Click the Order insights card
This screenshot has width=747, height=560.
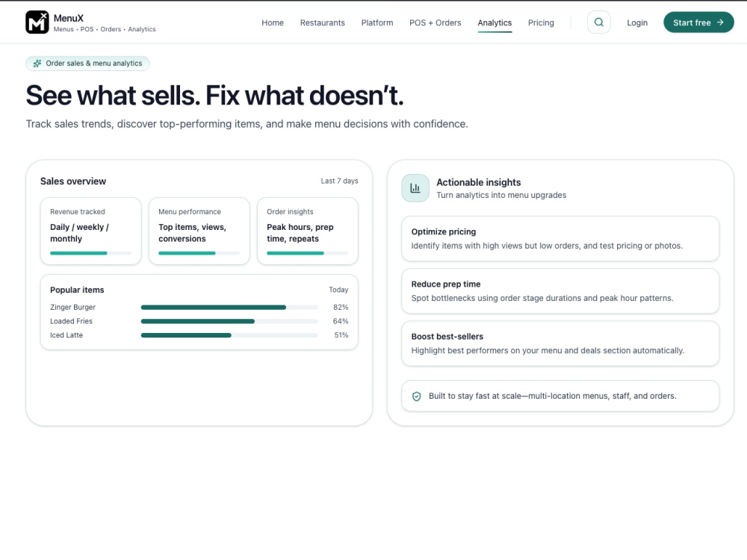[308, 231]
